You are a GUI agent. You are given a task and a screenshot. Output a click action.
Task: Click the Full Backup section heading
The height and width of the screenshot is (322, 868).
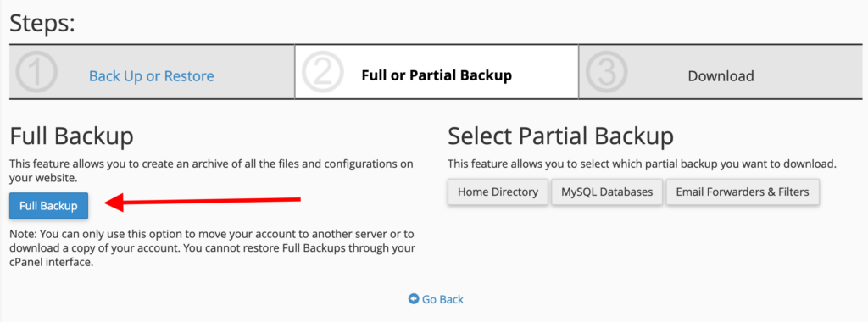[71, 136]
